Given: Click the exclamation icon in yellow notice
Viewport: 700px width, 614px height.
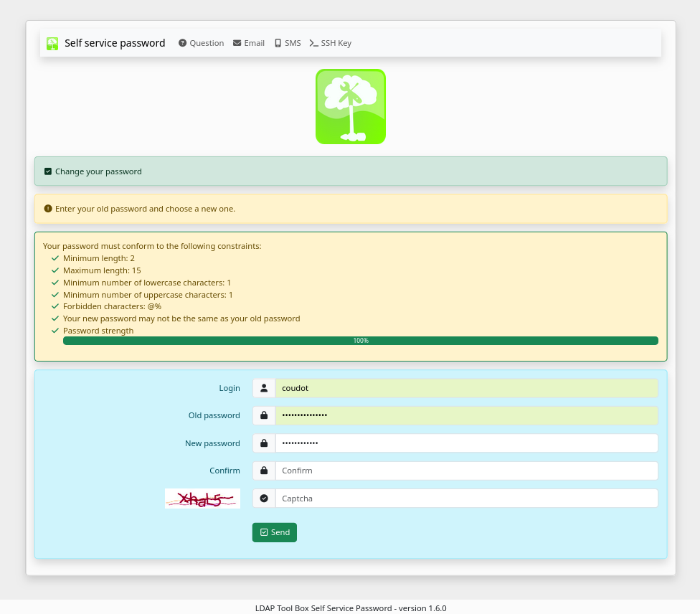Looking at the screenshot, I should tap(48, 209).
